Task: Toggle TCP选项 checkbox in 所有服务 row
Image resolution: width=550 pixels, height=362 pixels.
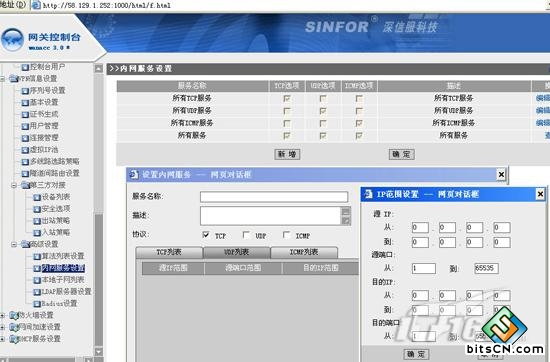Action: click(287, 136)
